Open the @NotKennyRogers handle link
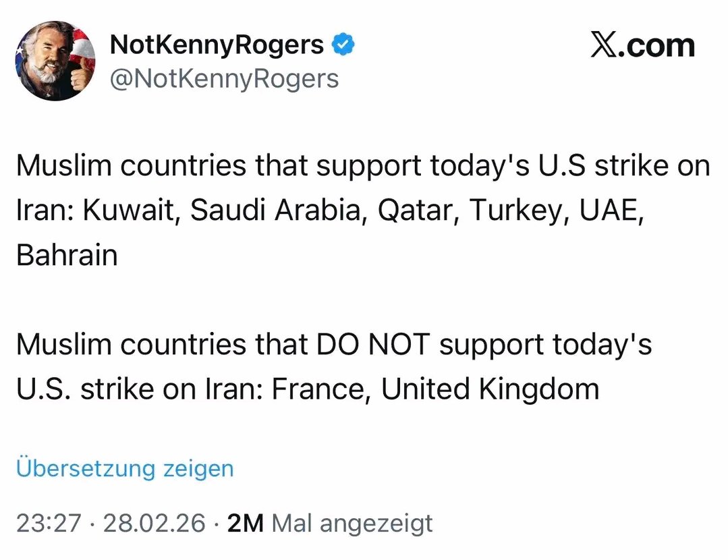 point(224,79)
